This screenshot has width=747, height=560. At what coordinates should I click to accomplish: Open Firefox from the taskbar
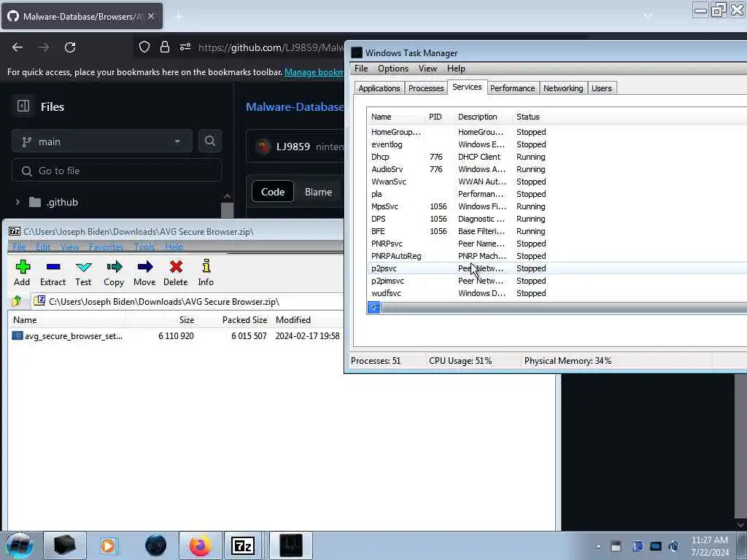200,545
